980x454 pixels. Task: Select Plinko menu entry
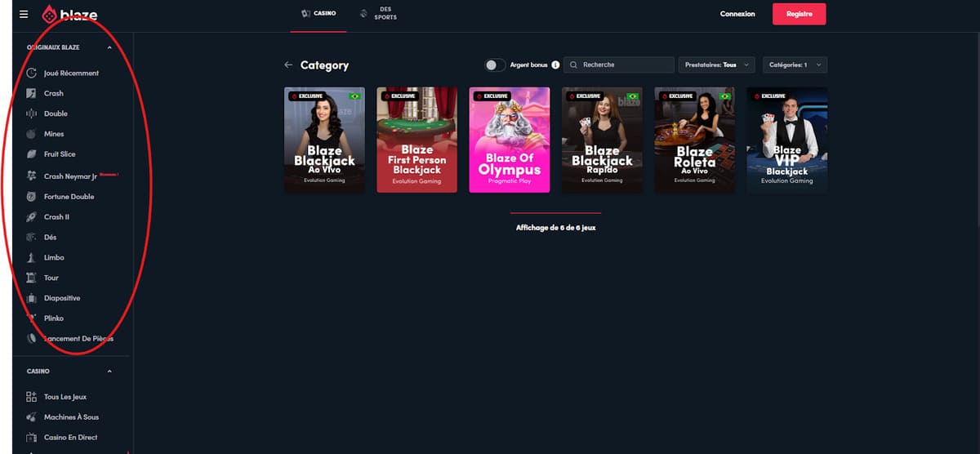54,318
